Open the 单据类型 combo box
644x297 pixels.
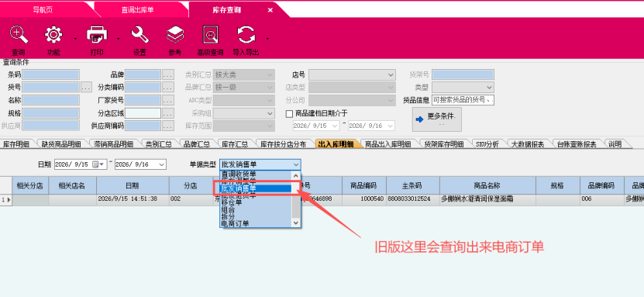[x=260, y=164]
